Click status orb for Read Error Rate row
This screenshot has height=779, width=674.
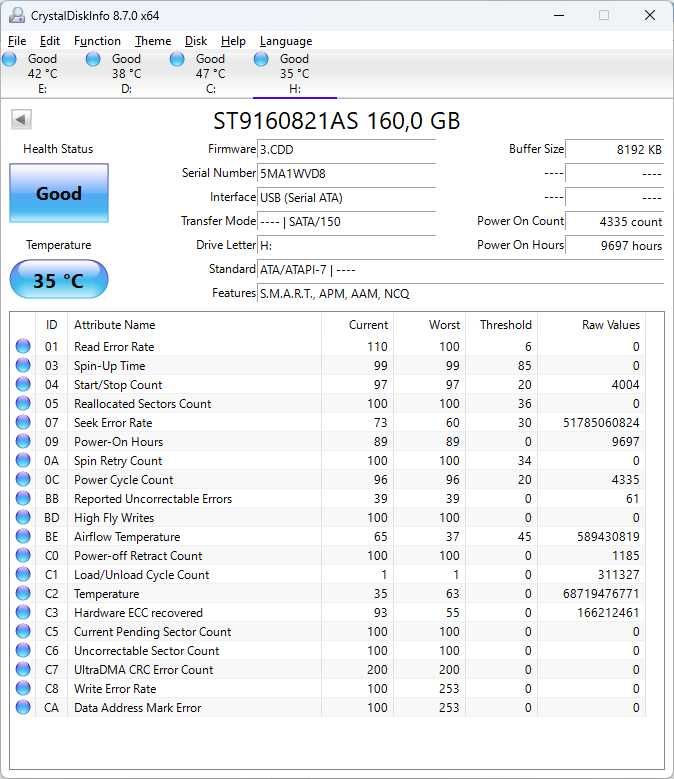coord(23,346)
